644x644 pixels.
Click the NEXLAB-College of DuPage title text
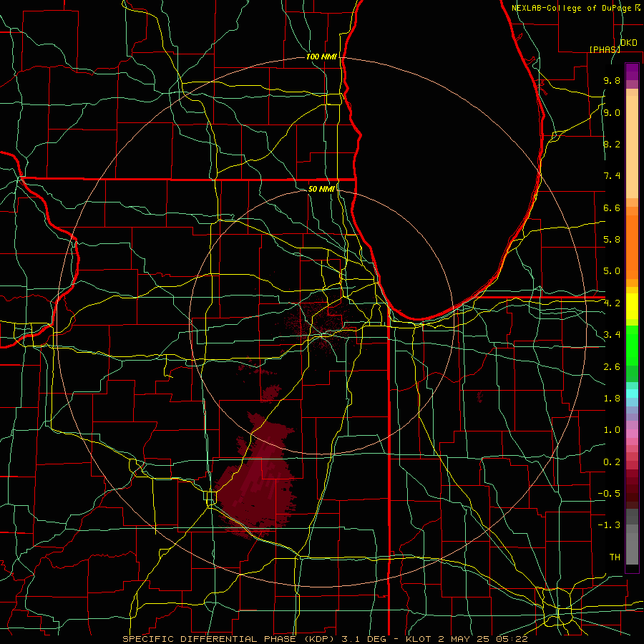[x=571, y=8]
